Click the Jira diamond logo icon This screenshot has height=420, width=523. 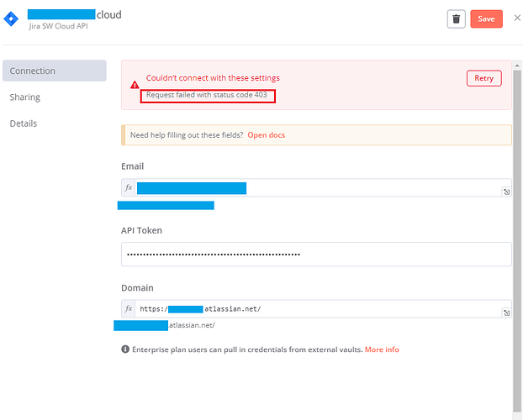click(11, 18)
